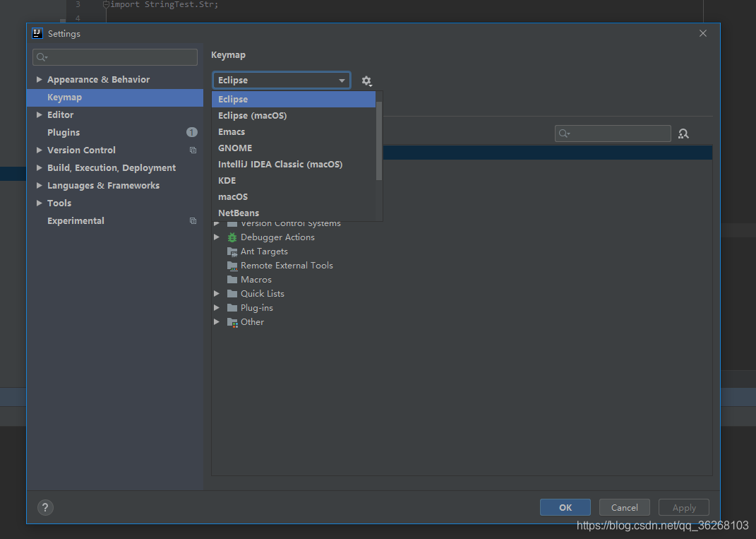756x539 pixels.
Task: Click the Debugger Actions bug icon
Action: [x=232, y=237]
